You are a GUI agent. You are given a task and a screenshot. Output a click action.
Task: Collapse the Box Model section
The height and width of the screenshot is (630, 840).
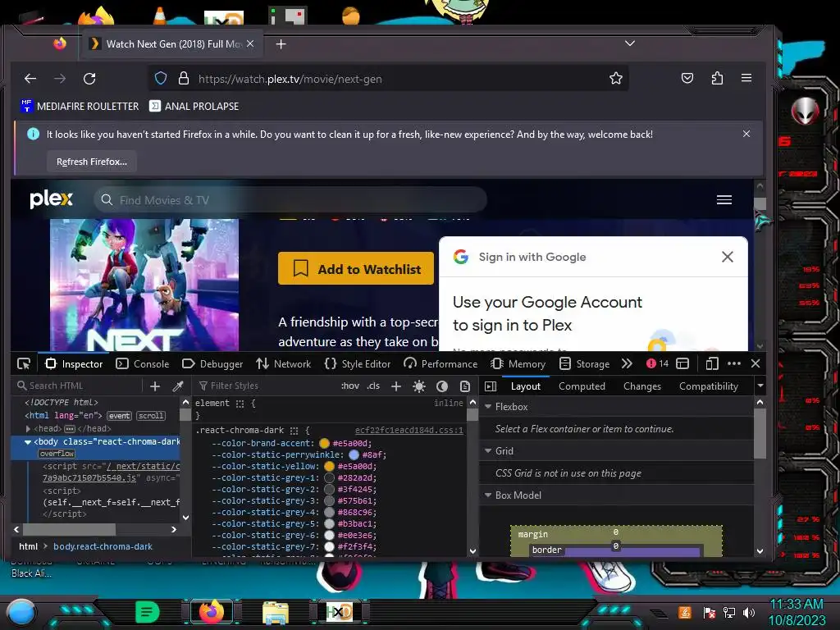pyautogui.click(x=488, y=495)
